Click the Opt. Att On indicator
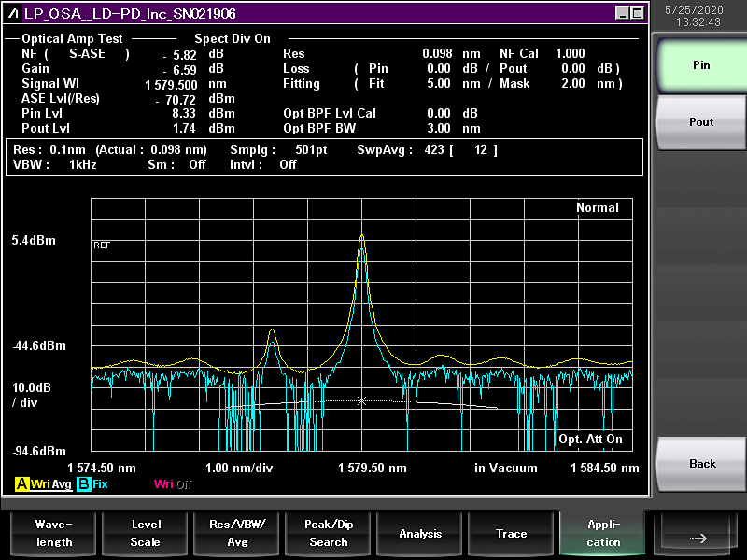747x560 pixels. coord(590,439)
